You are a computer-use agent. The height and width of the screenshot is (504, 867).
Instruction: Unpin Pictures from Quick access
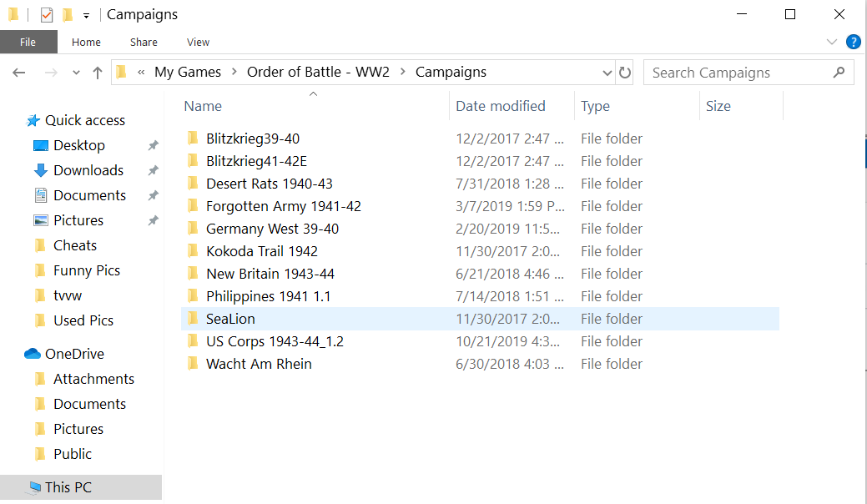point(153,220)
